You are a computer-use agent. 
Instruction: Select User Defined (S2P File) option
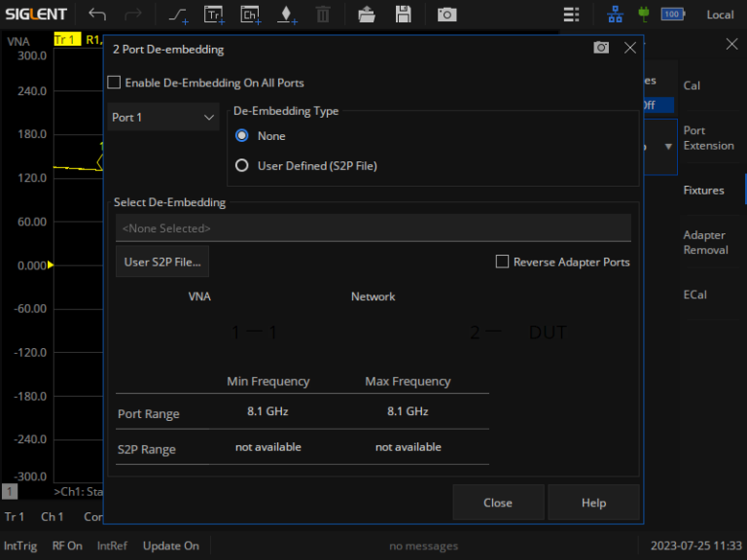242,165
